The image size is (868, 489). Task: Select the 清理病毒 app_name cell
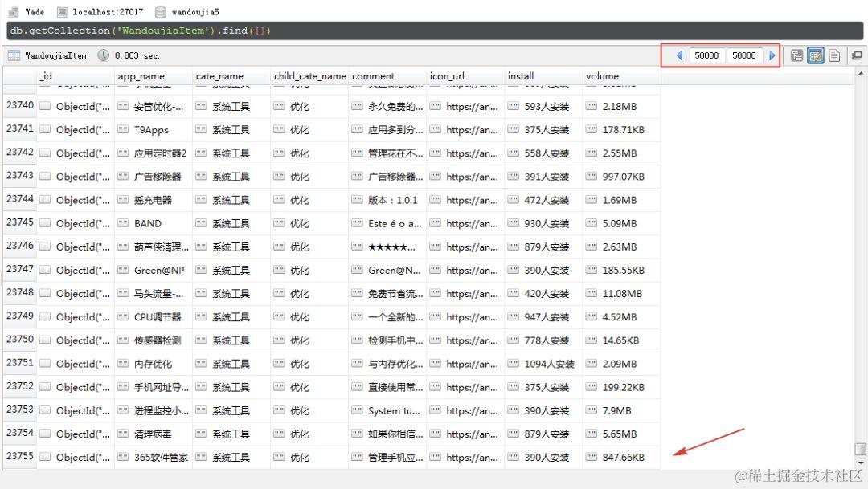pyautogui.click(x=154, y=434)
